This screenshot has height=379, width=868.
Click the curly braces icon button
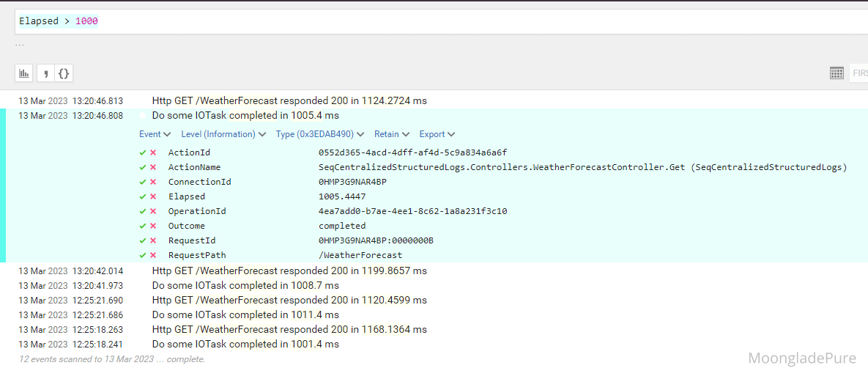64,73
